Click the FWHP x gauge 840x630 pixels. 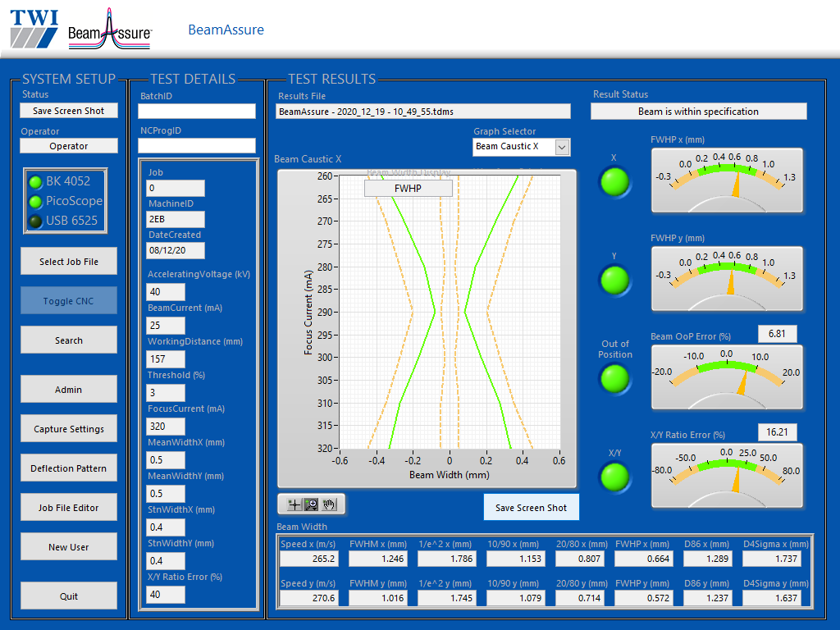[727, 180]
